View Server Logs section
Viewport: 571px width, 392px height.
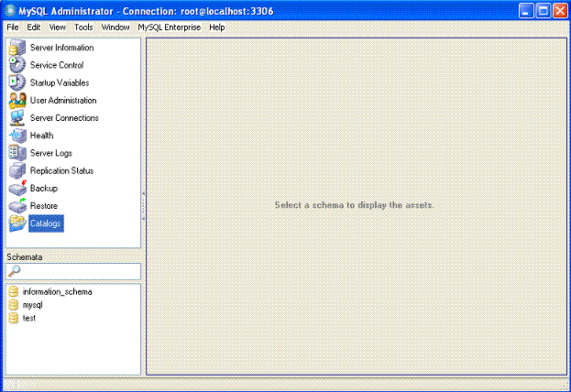pyautogui.click(x=51, y=153)
